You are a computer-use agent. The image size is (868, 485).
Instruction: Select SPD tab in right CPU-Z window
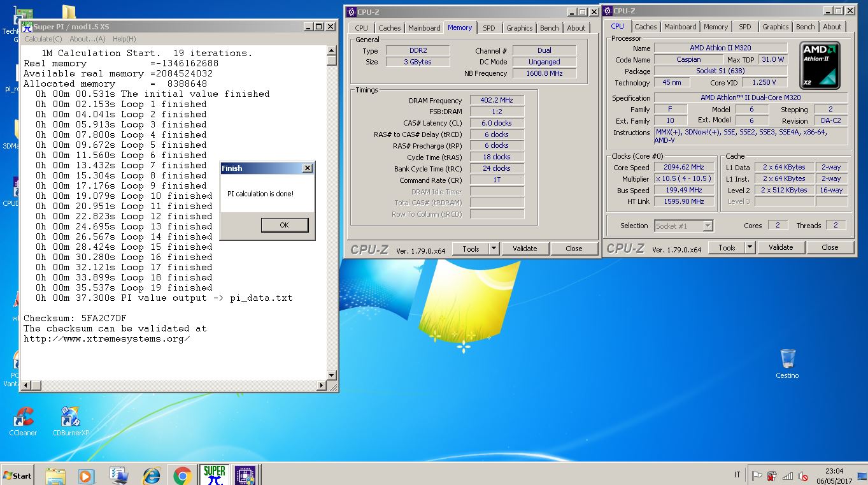click(744, 27)
